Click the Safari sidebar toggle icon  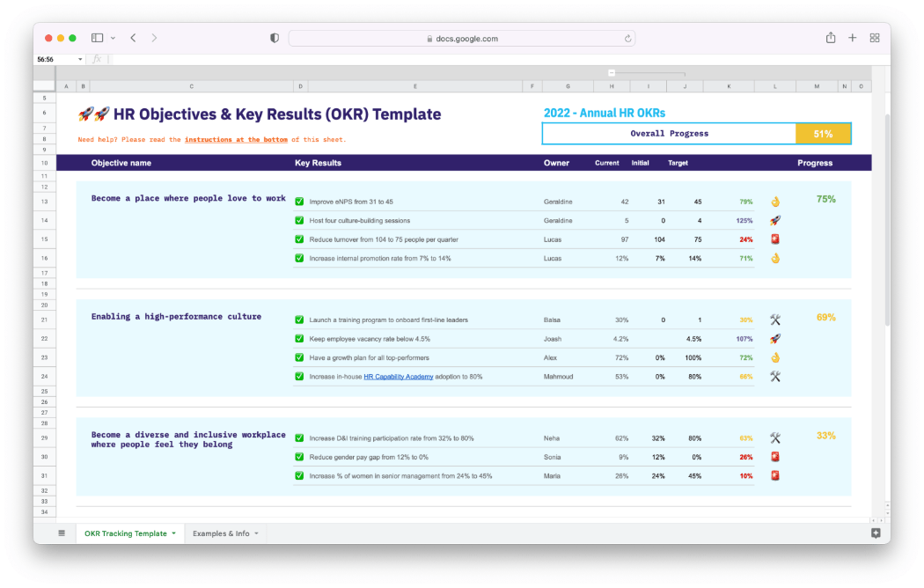(x=97, y=38)
